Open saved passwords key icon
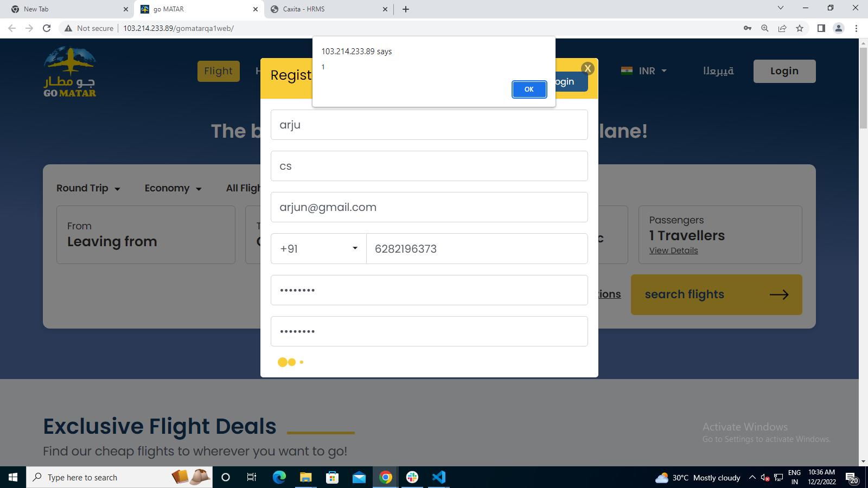 pos(747,28)
